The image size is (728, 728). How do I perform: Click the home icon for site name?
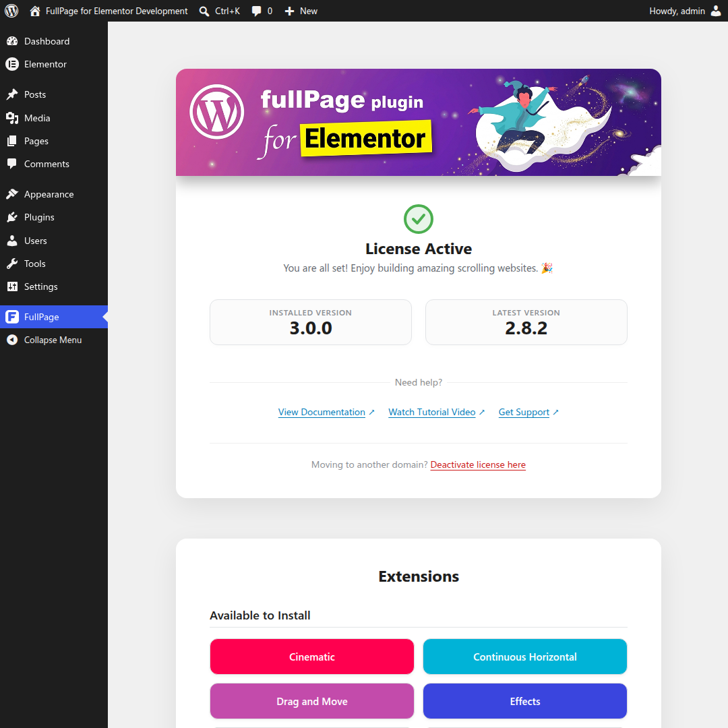click(35, 11)
